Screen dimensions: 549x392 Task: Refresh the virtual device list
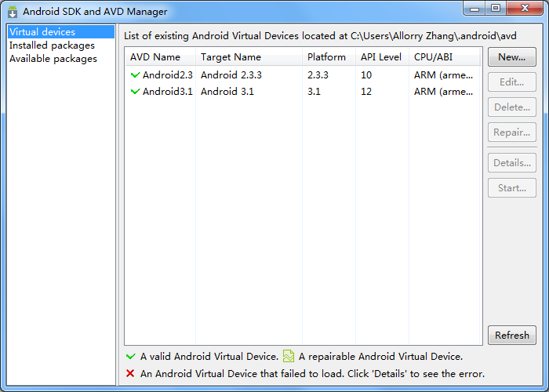(512, 336)
